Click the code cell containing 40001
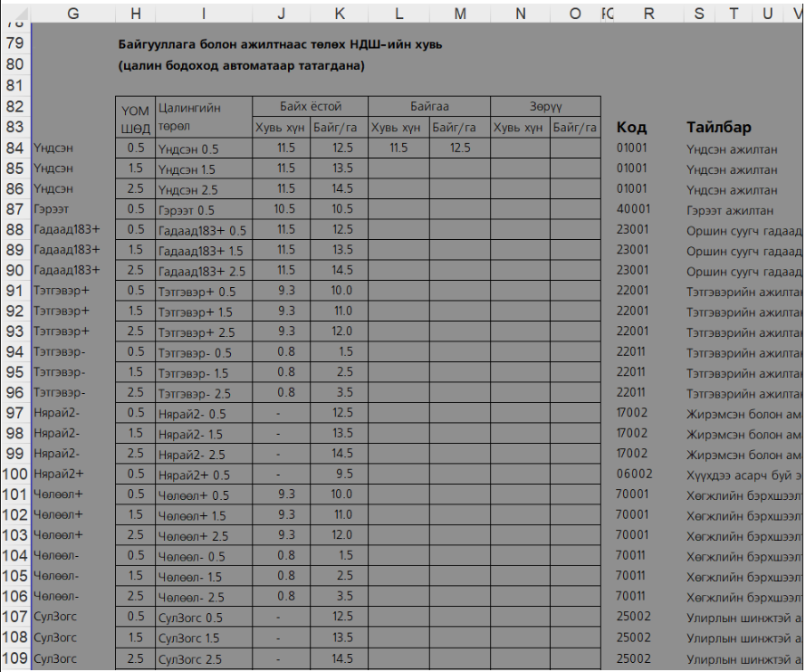This screenshot has height=672, width=806. click(x=632, y=210)
